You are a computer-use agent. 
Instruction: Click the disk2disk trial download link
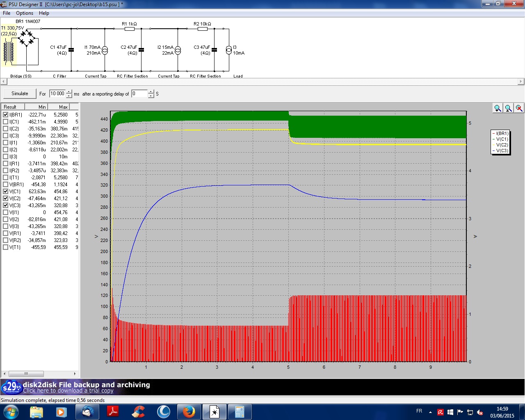tap(68, 391)
